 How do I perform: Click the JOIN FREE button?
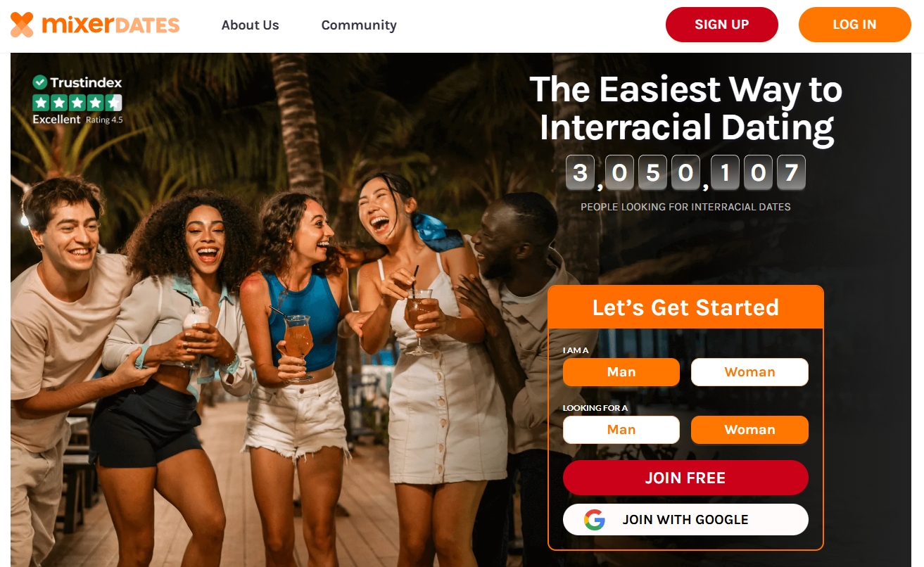(x=685, y=478)
